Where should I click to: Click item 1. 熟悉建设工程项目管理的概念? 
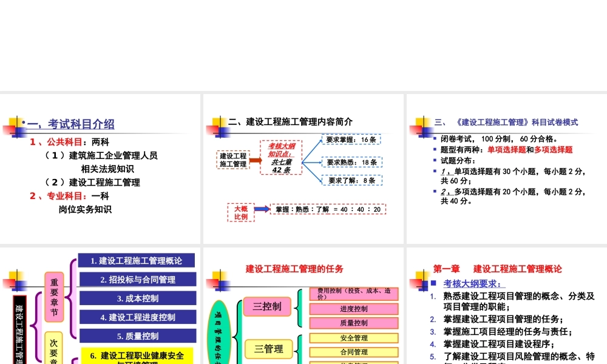(x=512, y=302)
